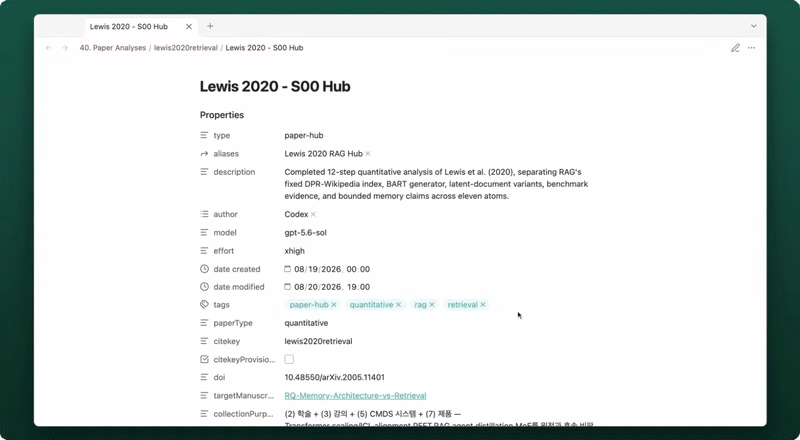Open a new tab with plus button

(x=210, y=26)
